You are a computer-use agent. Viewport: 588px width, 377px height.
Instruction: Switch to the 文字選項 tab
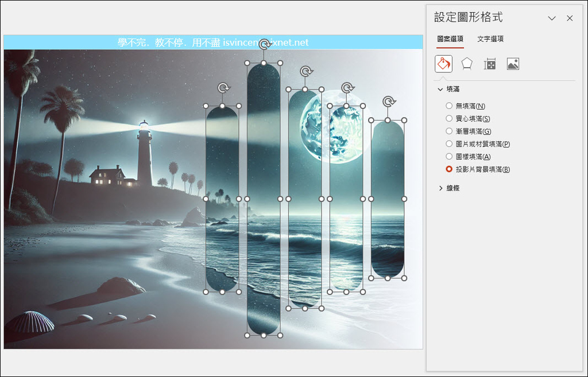pyautogui.click(x=490, y=38)
